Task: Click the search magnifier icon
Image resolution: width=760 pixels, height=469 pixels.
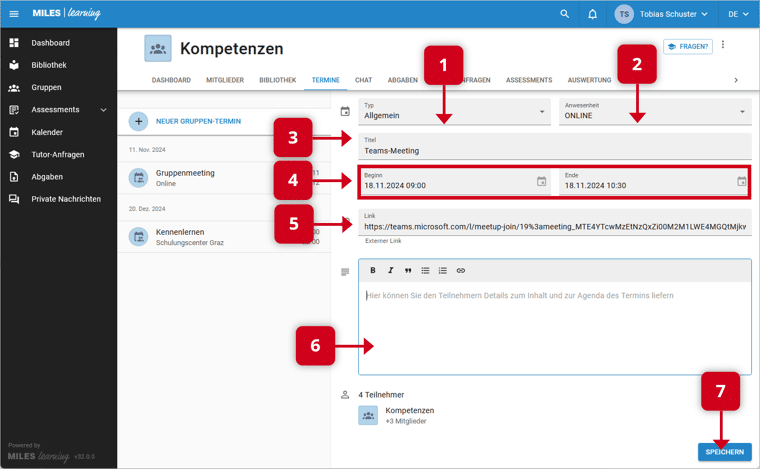Action: point(565,14)
